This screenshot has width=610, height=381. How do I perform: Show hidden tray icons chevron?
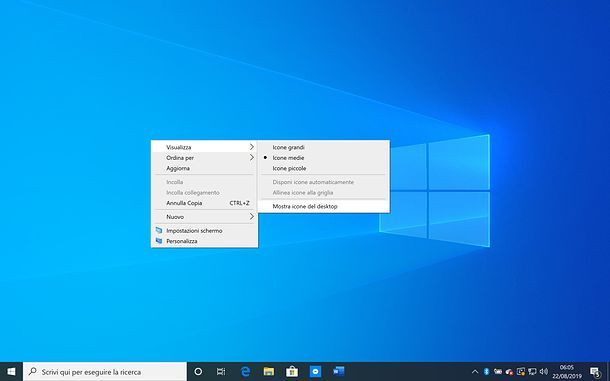tap(475, 372)
